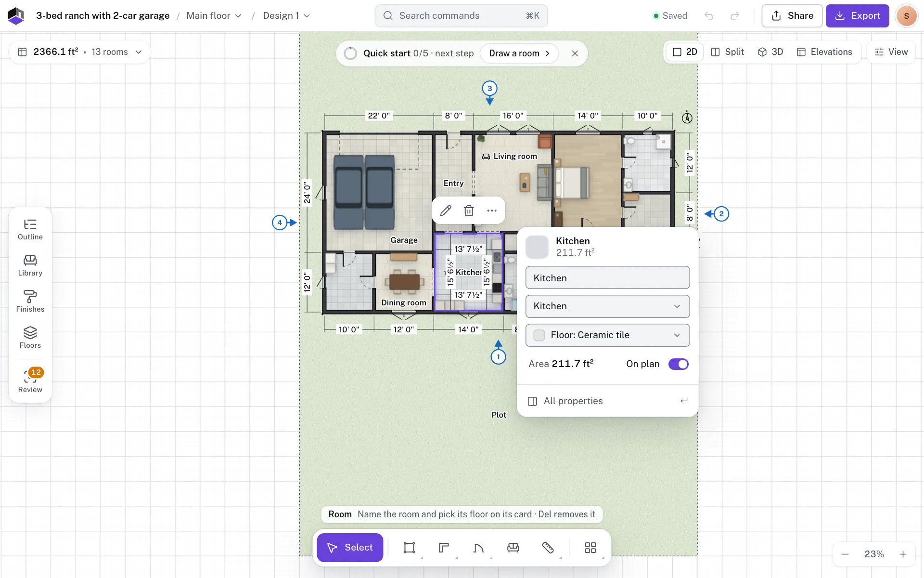Screen dimensions: 924x578
Task: Open the more tools grid icon
Action: (x=590, y=548)
